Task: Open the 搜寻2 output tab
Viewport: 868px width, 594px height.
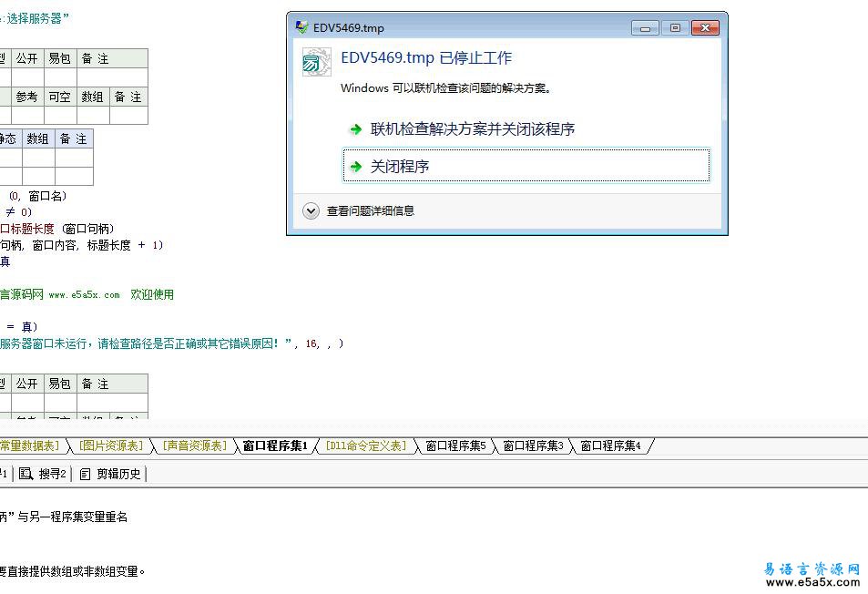Action: (43, 474)
